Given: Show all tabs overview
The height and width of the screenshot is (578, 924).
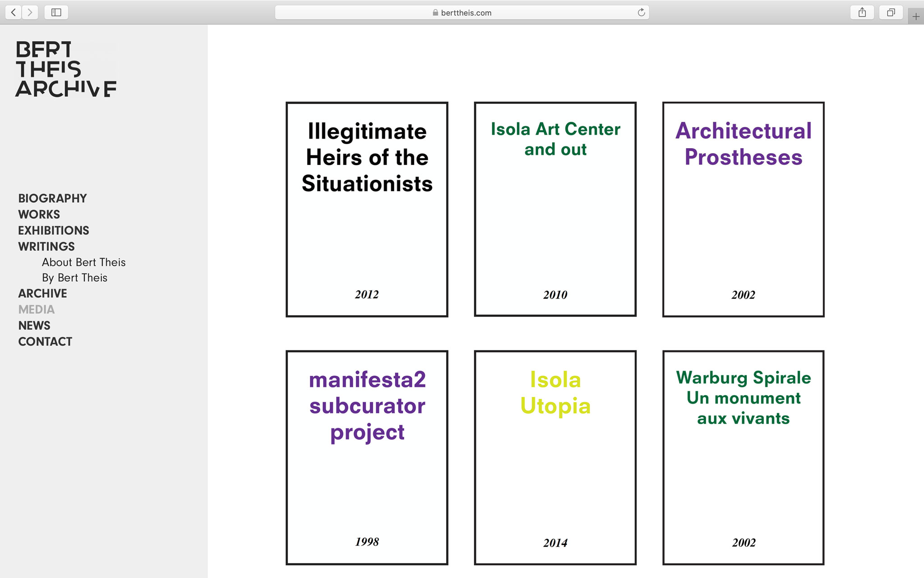Looking at the screenshot, I should point(891,12).
